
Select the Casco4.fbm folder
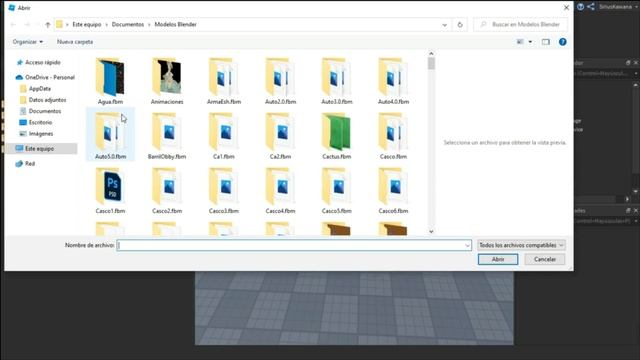(x=280, y=190)
